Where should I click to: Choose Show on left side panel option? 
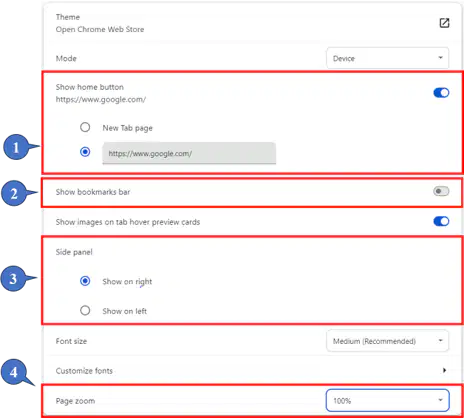85,311
